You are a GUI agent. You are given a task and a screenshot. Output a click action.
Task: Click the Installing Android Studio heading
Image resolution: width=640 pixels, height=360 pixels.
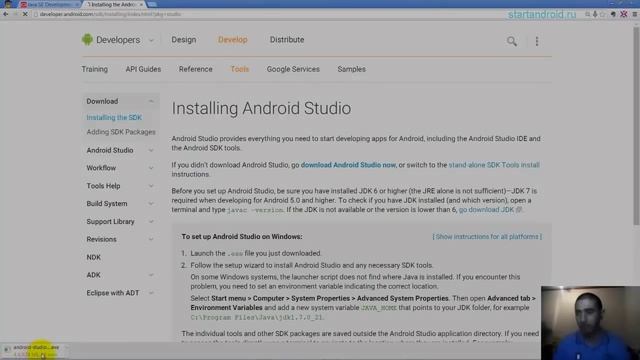(261, 108)
